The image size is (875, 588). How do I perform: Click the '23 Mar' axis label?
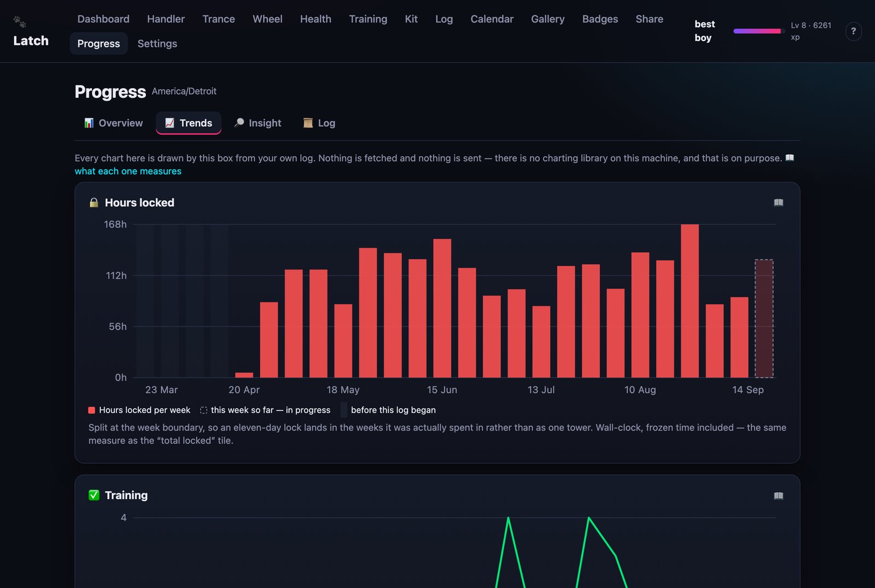(x=161, y=389)
